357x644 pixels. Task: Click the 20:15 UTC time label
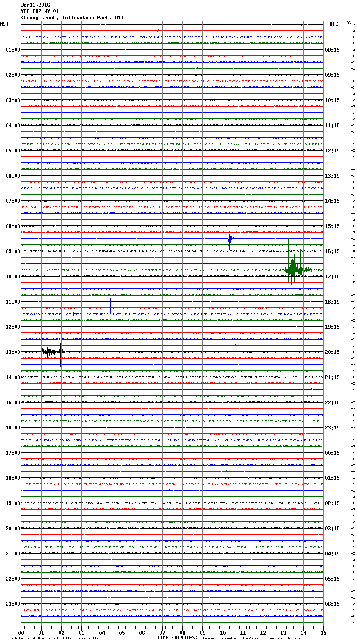[332, 352]
